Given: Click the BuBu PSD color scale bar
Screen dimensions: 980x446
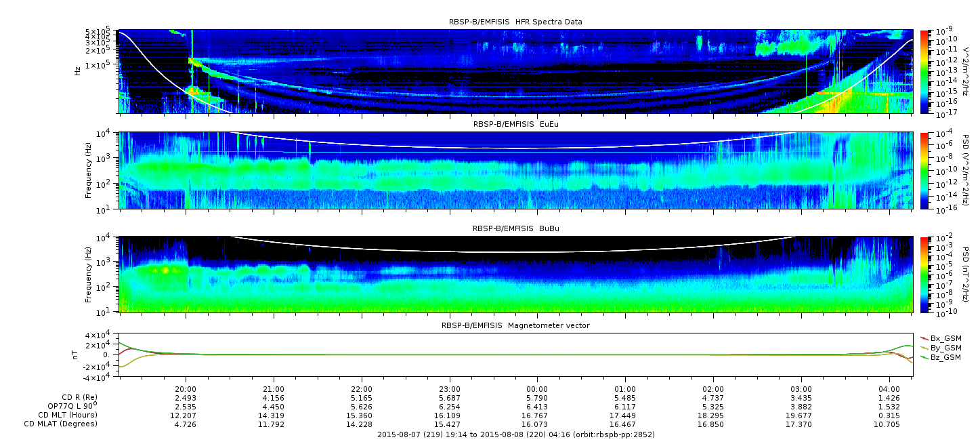Looking at the screenshot, I should coord(924,275).
